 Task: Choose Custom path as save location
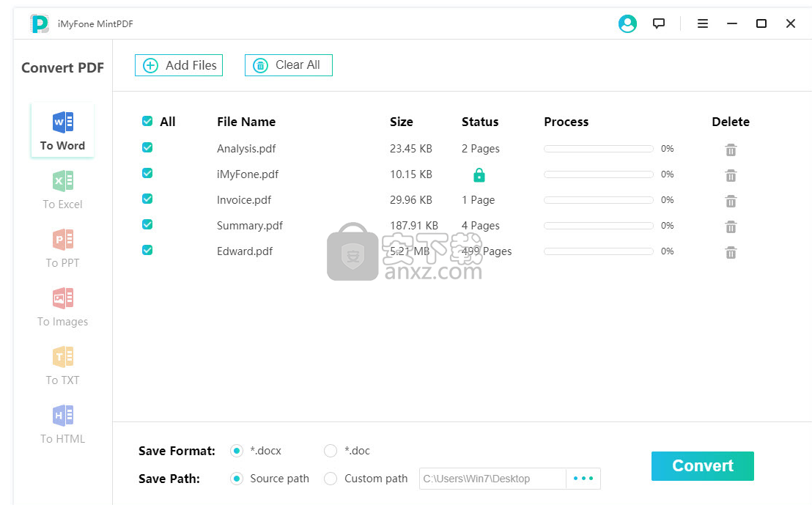coord(331,479)
